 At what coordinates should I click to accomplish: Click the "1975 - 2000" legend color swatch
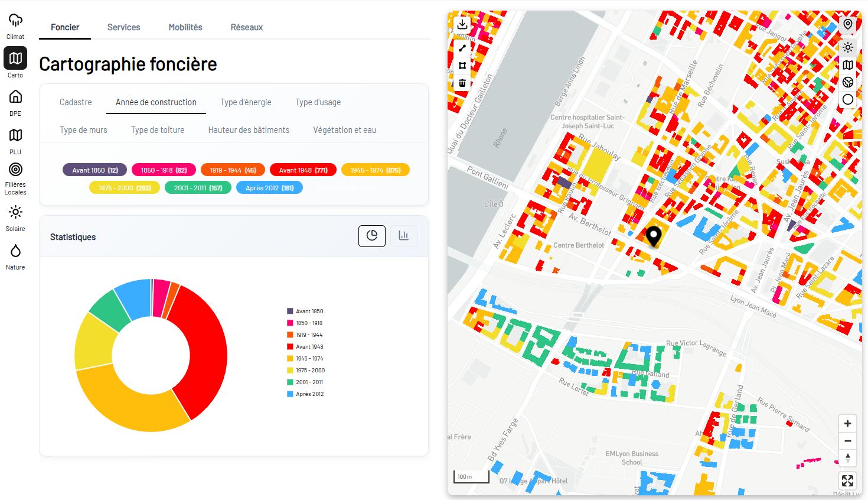click(291, 370)
